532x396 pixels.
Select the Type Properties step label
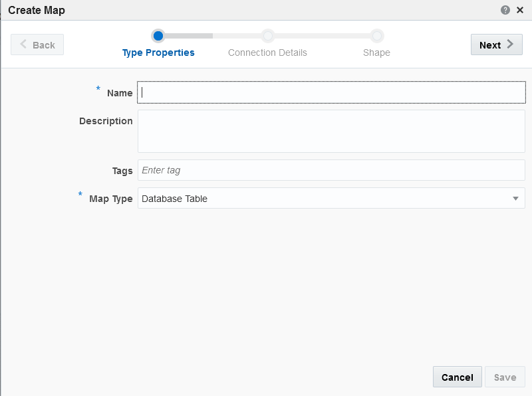158,52
